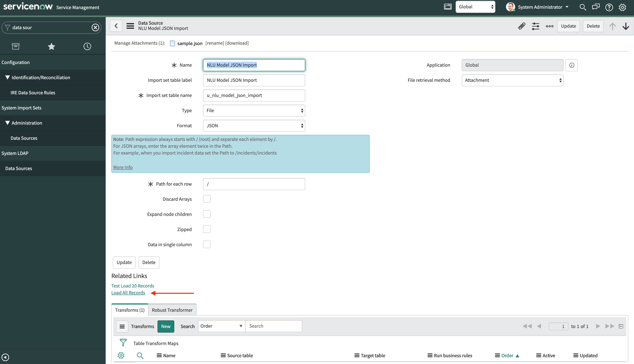Open the Connect chat sidebar icon

pos(596,7)
